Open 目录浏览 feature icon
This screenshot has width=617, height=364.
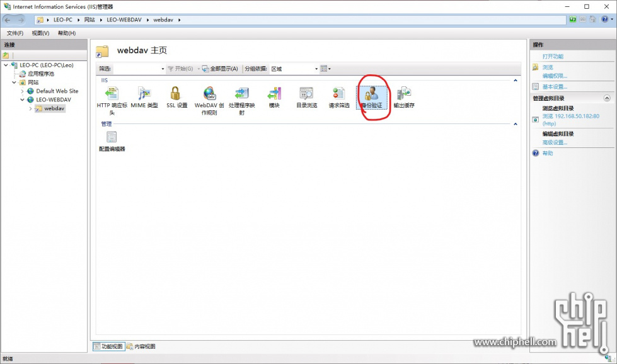[x=306, y=94]
